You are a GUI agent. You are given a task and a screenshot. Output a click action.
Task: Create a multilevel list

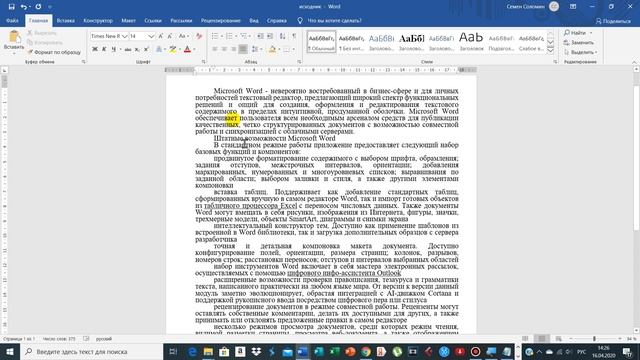pyautogui.click(x=244, y=36)
